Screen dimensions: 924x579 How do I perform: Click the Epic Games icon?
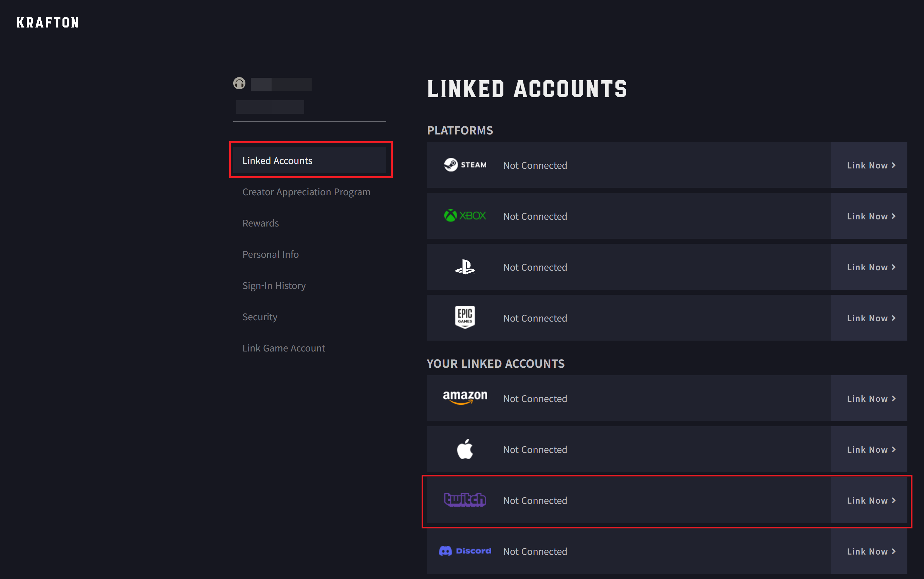(x=464, y=318)
